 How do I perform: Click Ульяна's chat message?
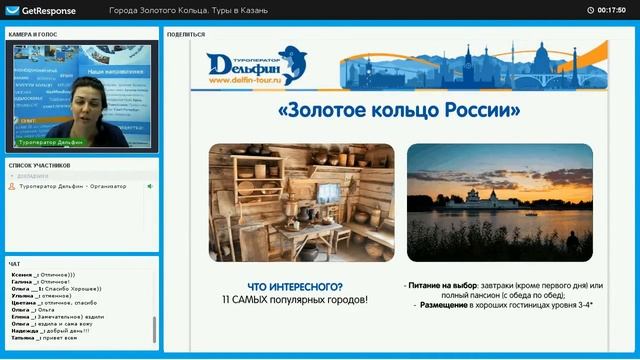tap(41, 296)
